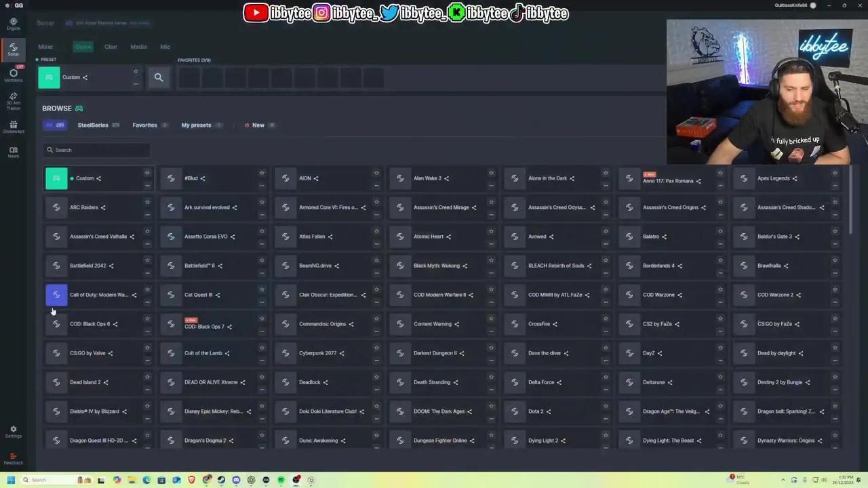
Task: Select the Sonar icon in the sidebar
Action: tap(14, 49)
